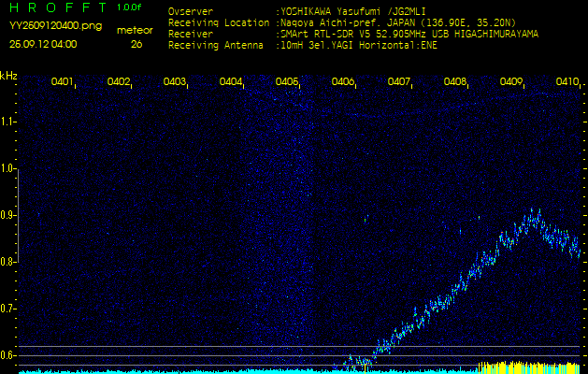This screenshot has height=374, width=588.
Task: Select the 0403 time marker
Action: [x=175, y=82]
